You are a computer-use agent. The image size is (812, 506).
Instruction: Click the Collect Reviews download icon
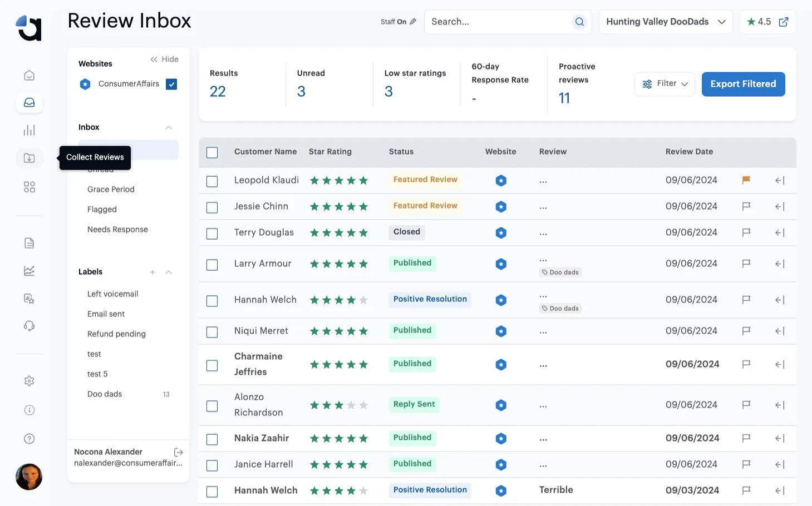tap(29, 158)
